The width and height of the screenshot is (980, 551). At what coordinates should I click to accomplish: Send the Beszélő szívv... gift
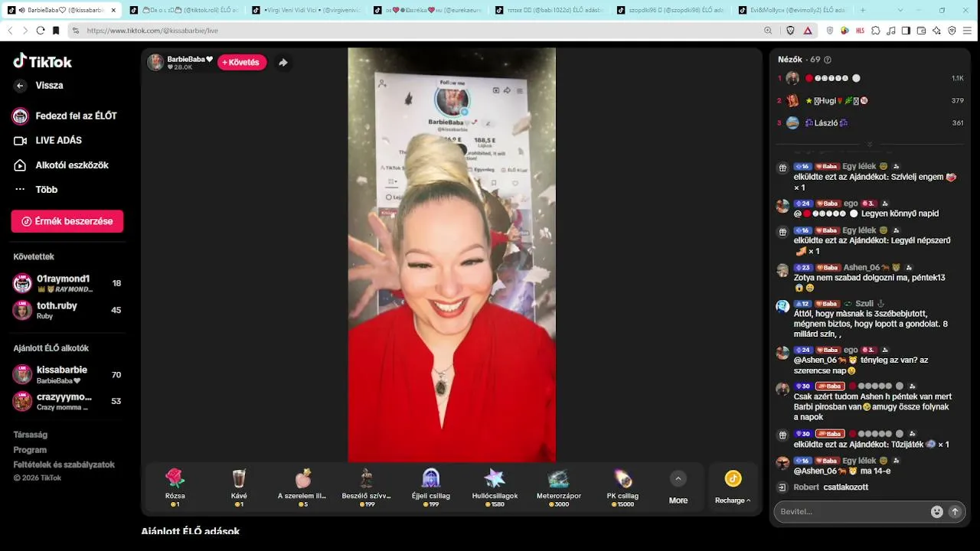(x=367, y=487)
